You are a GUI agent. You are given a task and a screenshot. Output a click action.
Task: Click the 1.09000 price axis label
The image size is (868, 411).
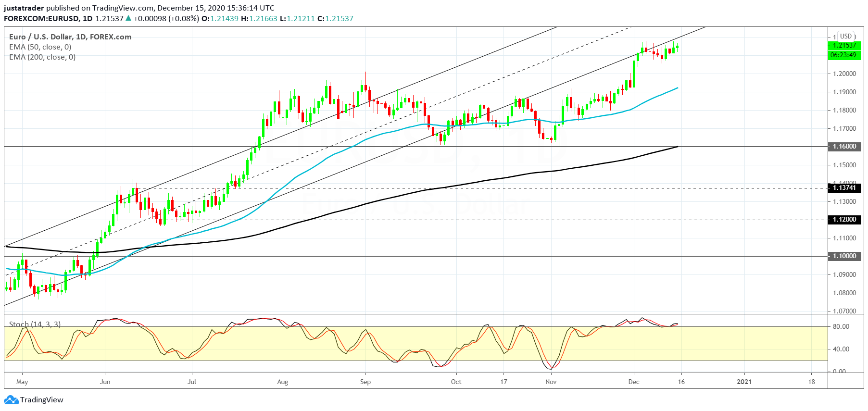point(844,274)
